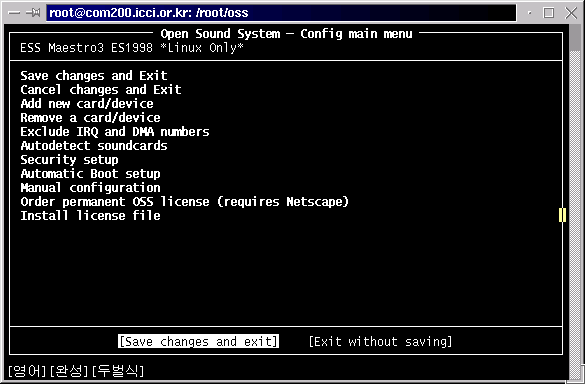Image resolution: width=585 pixels, height=384 pixels.
Task: Choose 'Cancel changes and Exit' in the list
Action: pyautogui.click(x=101, y=90)
